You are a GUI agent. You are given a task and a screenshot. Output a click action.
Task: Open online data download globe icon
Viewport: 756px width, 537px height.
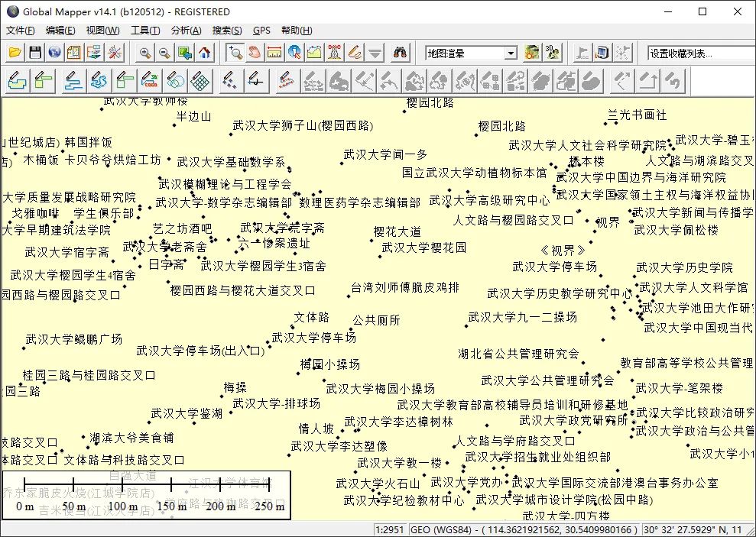point(54,53)
